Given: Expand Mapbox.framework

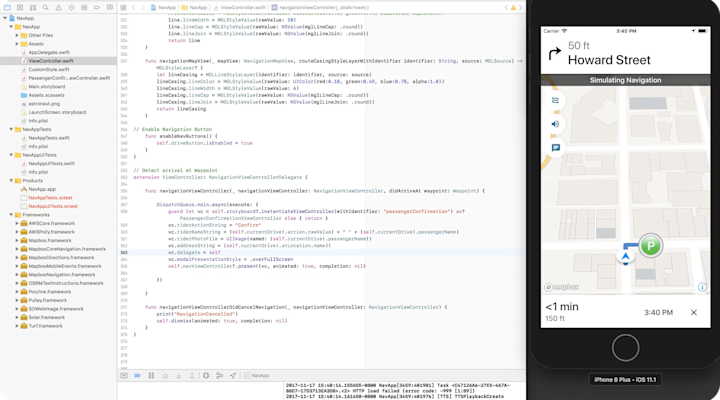Looking at the screenshot, I should point(17,240).
